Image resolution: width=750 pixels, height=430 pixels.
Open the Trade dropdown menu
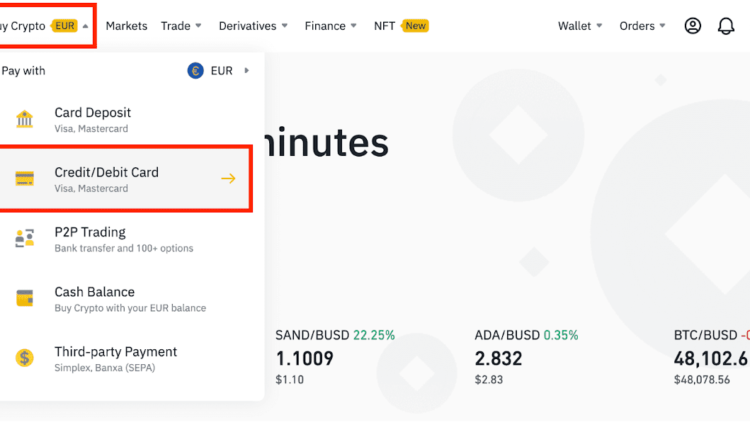pos(181,26)
